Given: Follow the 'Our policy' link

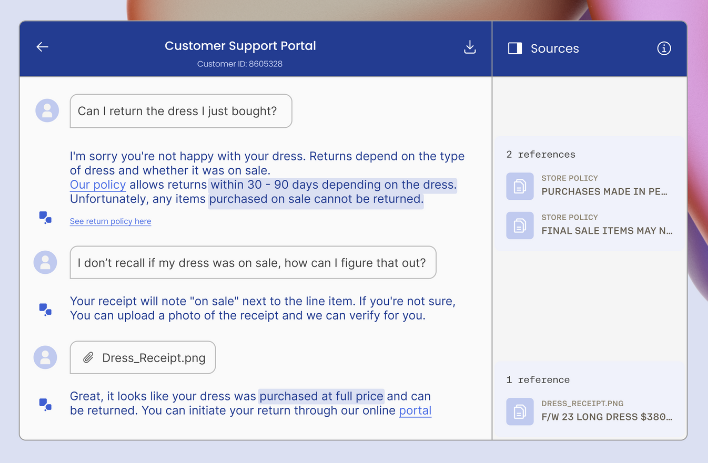Looking at the screenshot, I should [98, 185].
